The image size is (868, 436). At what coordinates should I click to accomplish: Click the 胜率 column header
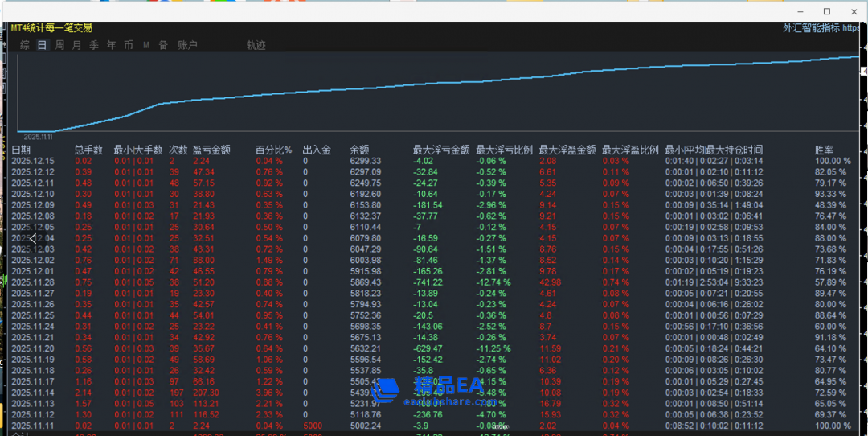coord(824,150)
